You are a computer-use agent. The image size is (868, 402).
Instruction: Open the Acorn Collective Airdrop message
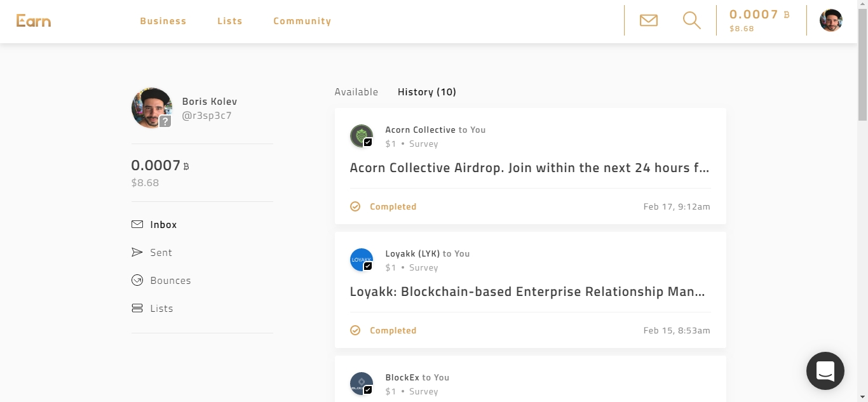[x=530, y=168]
